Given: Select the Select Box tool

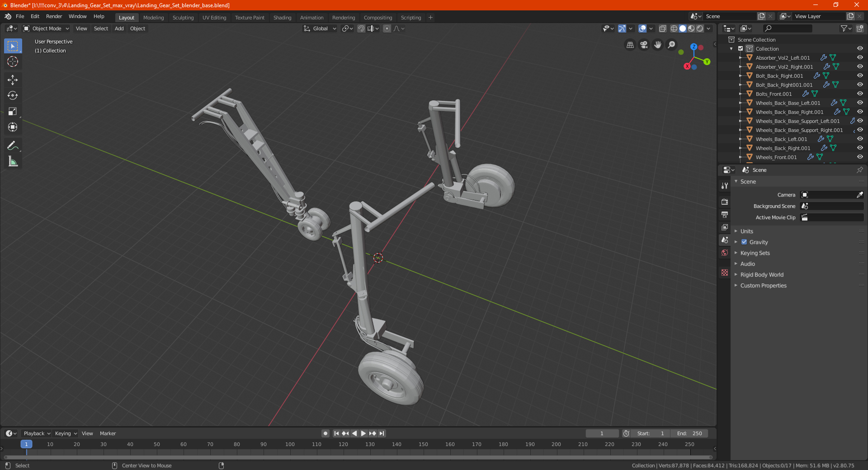Looking at the screenshot, I should pyautogui.click(x=13, y=46).
